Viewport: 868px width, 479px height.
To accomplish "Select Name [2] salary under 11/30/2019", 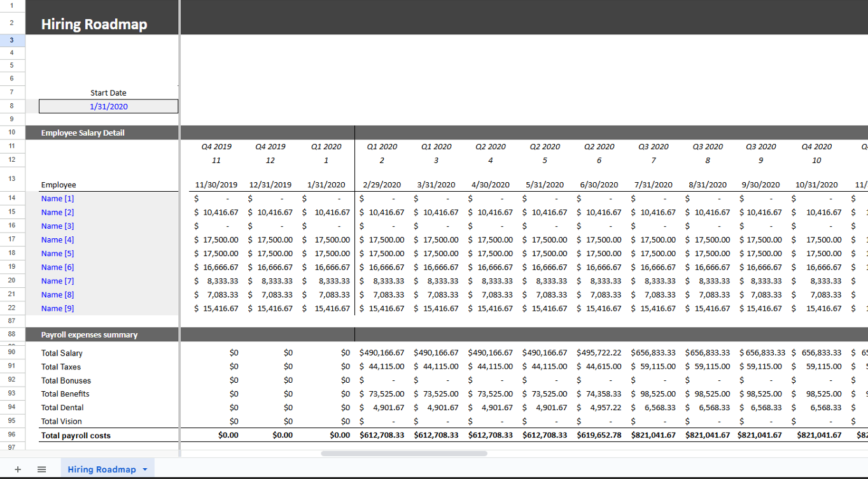I will click(216, 212).
